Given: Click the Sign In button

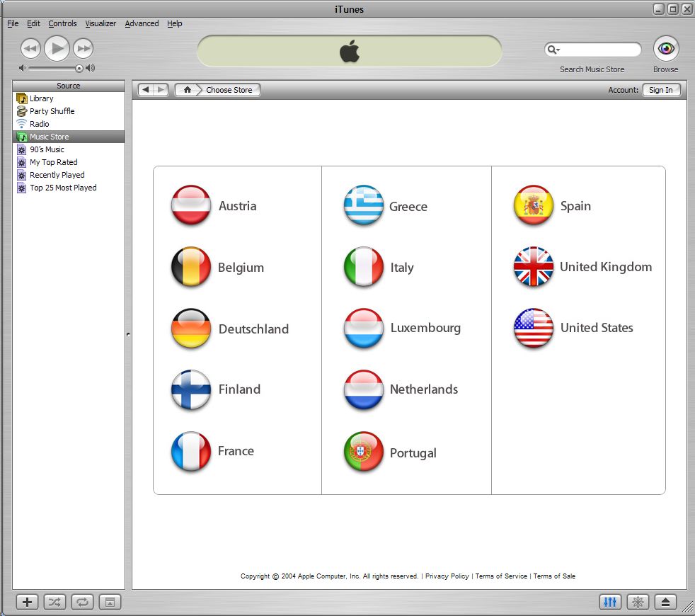Looking at the screenshot, I should pyautogui.click(x=661, y=90).
